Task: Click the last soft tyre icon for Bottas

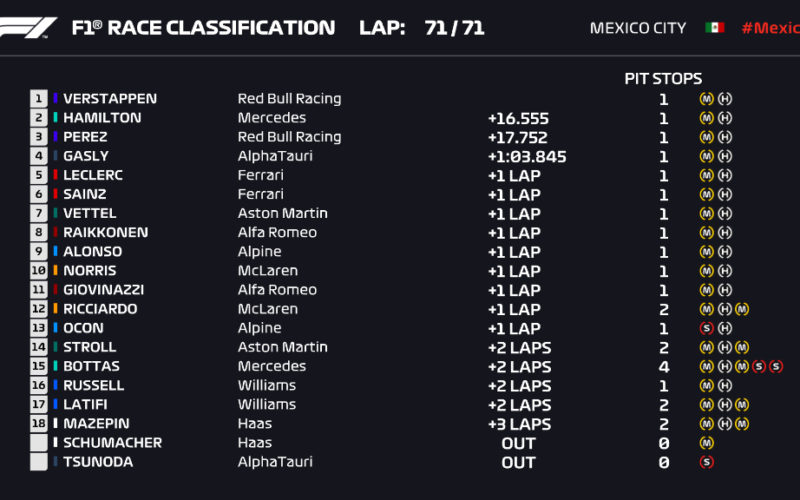Action: coord(776,366)
